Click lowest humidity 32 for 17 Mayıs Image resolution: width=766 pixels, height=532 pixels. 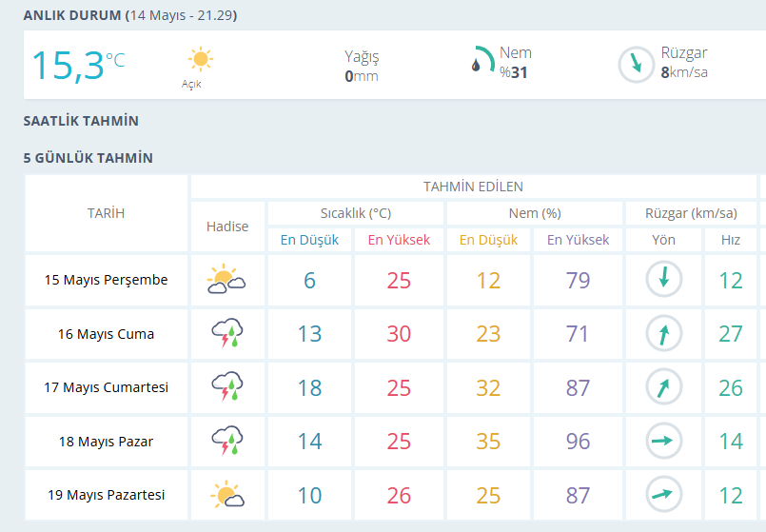point(488,388)
